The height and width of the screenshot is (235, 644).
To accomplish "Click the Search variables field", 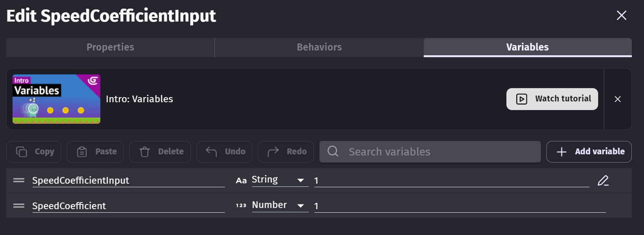I will 430,152.
